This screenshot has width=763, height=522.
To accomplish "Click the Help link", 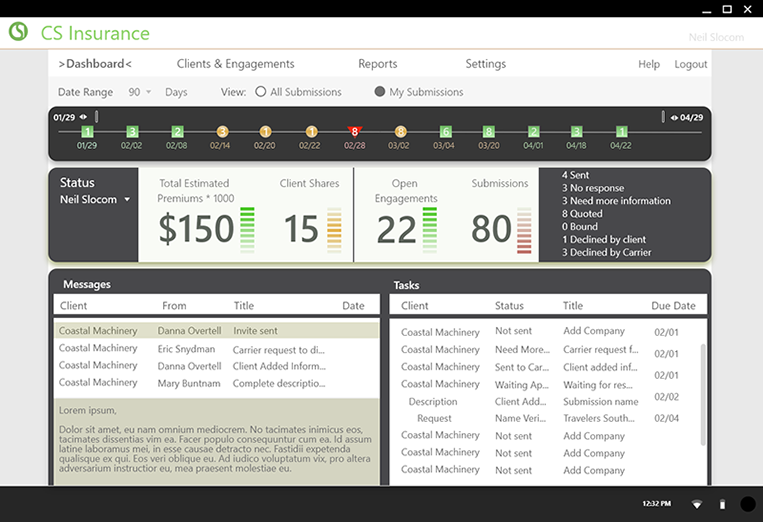I will click(x=648, y=64).
